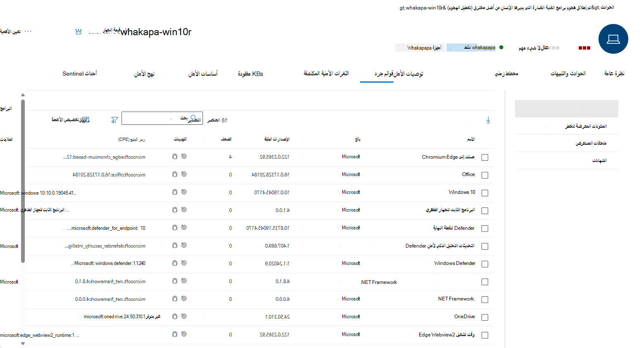644x348 pixels.
Task: Click the bug icon in the OneDrive row
Action: pyautogui.click(x=175, y=317)
